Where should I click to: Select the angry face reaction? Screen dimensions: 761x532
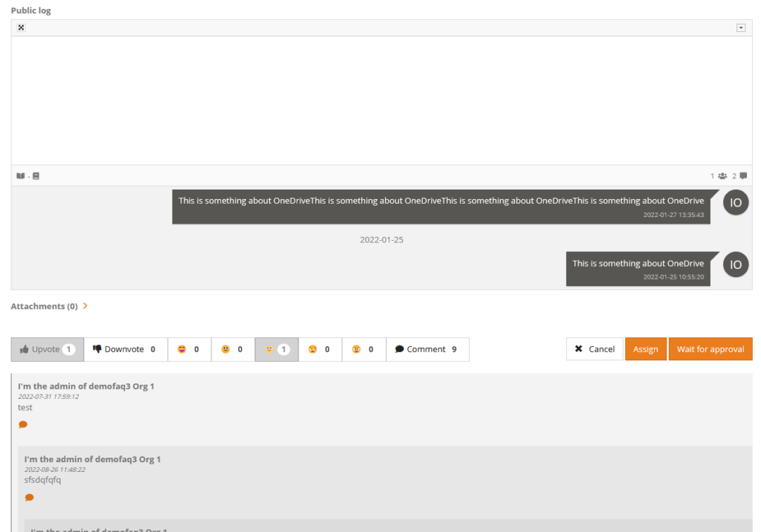coord(363,349)
